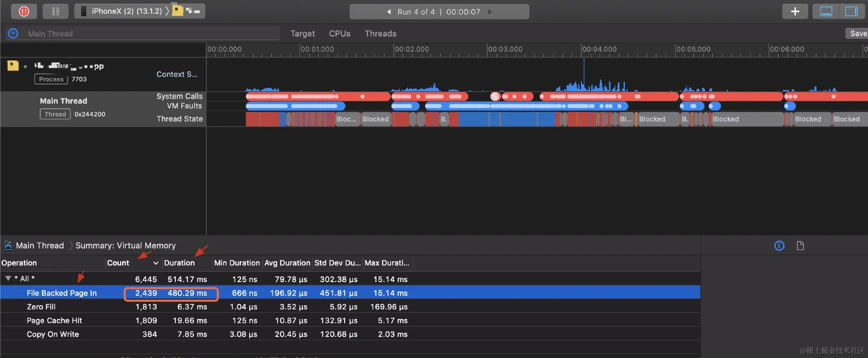Select the Zero Fill row

[x=350, y=306]
